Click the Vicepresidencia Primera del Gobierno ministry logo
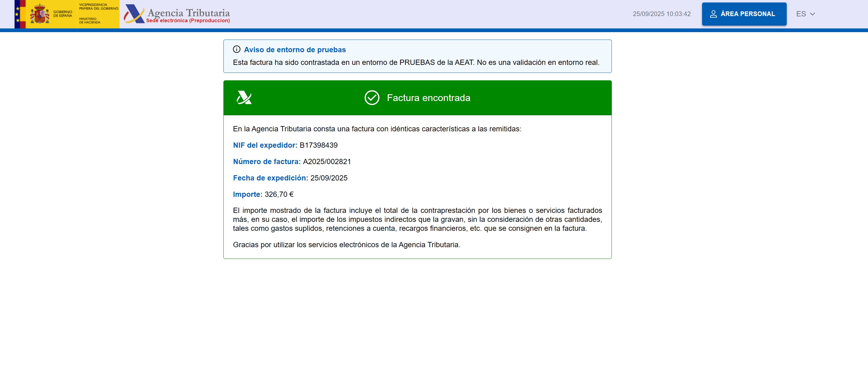The width and height of the screenshot is (868, 381). click(x=98, y=14)
